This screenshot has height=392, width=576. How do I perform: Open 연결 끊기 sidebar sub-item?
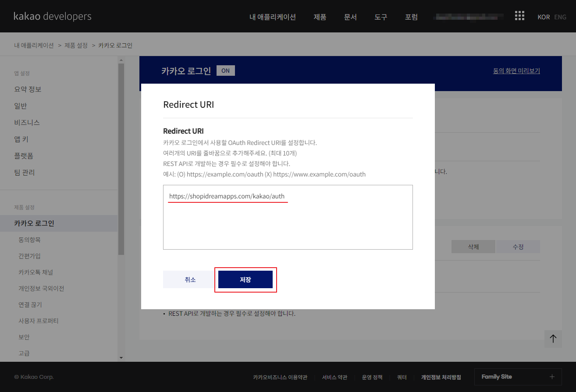coord(30,305)
